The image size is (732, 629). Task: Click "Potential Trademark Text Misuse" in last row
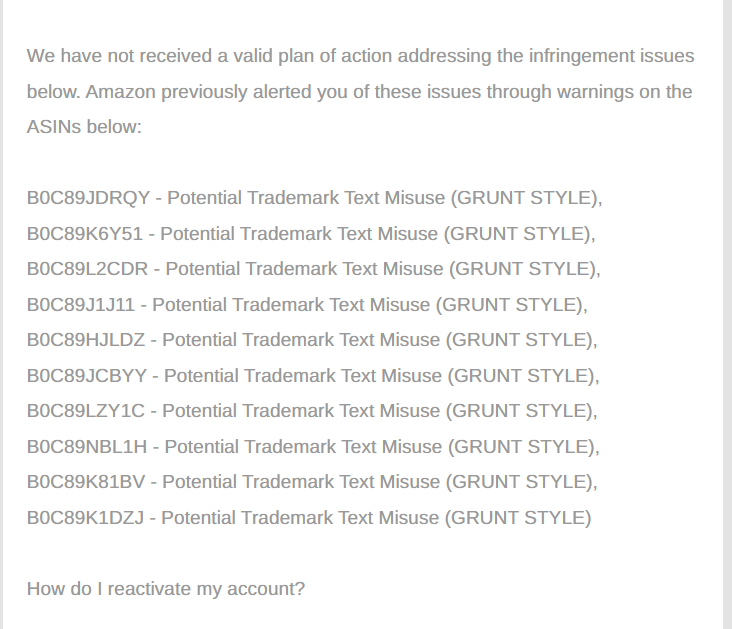coord(300,518)
